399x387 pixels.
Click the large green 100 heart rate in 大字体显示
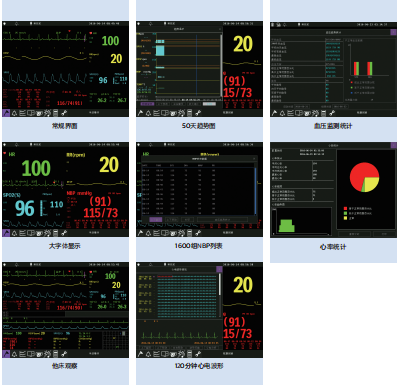point(36,168)
